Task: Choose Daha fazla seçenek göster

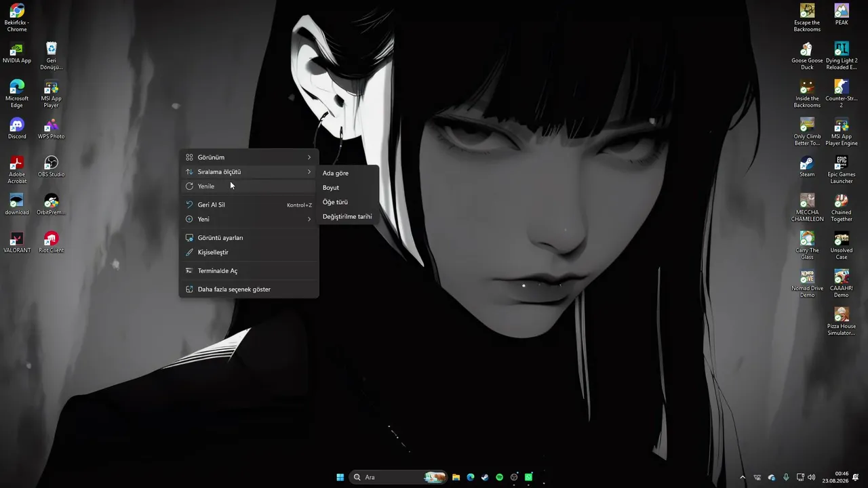Action: (x=249, y=289)
